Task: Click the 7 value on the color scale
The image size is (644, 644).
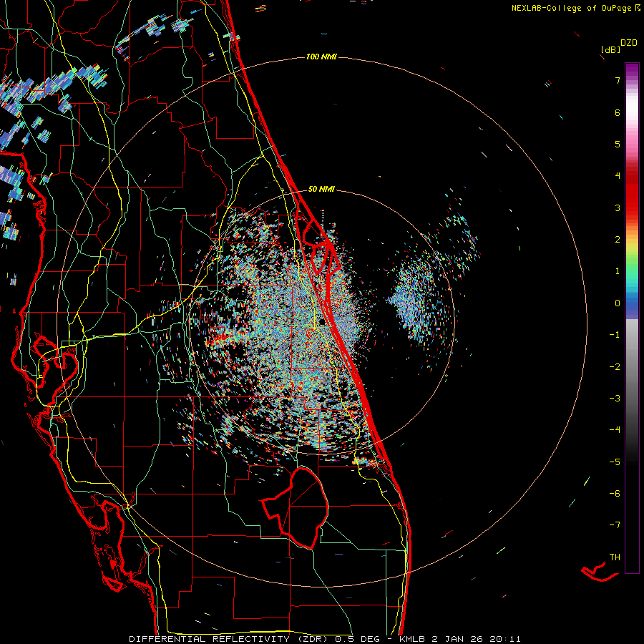Action: click(618, 80)
